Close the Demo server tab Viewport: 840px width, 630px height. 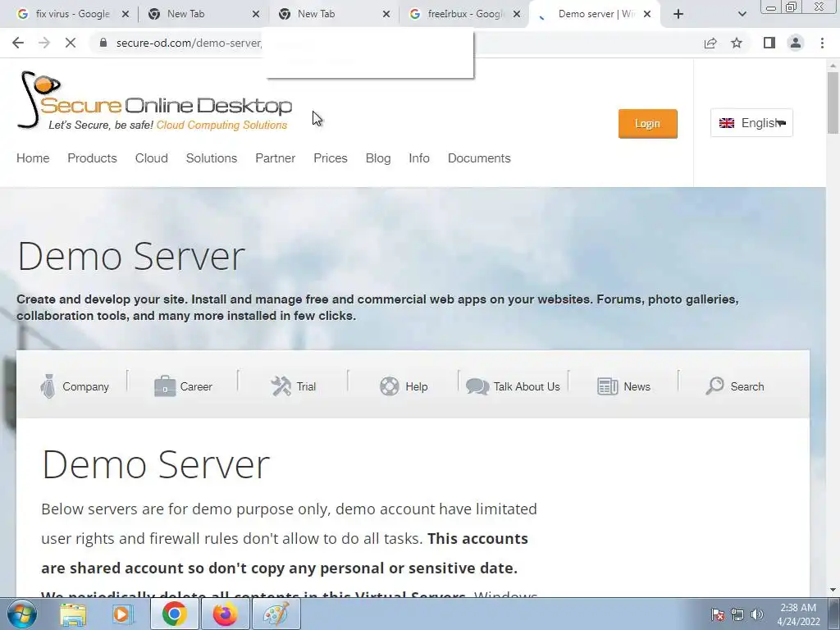click(647, 14)
